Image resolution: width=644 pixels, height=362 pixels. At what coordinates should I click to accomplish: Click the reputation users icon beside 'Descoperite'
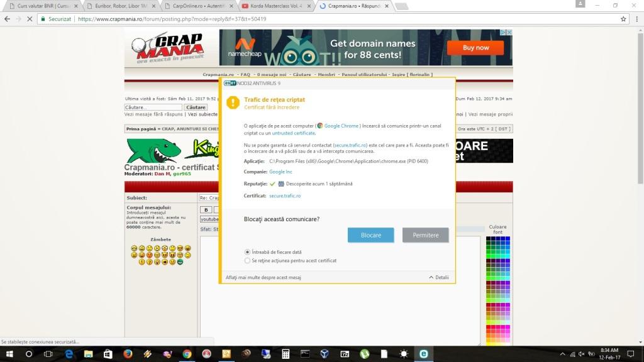pos(281,184)
